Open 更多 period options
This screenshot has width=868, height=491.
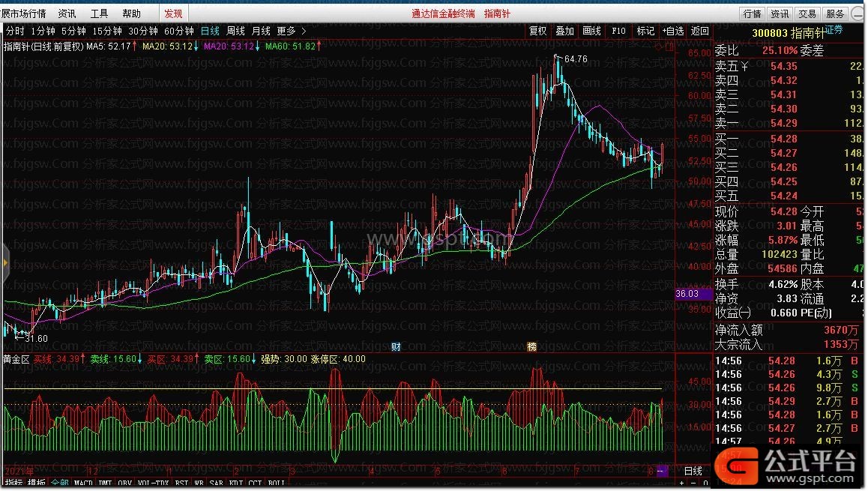286,31
